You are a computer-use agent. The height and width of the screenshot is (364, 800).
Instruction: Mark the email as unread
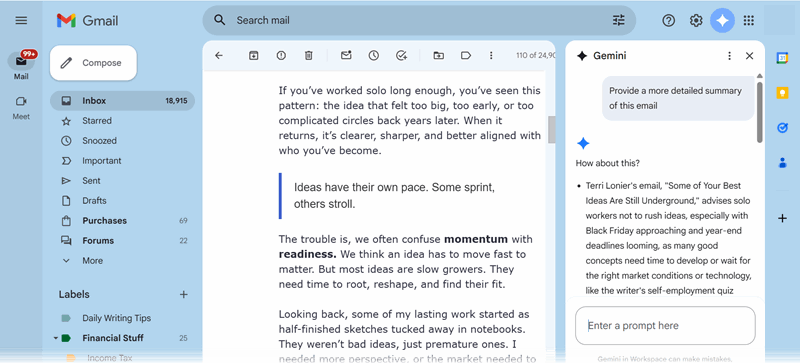click(x=346, y=56)
